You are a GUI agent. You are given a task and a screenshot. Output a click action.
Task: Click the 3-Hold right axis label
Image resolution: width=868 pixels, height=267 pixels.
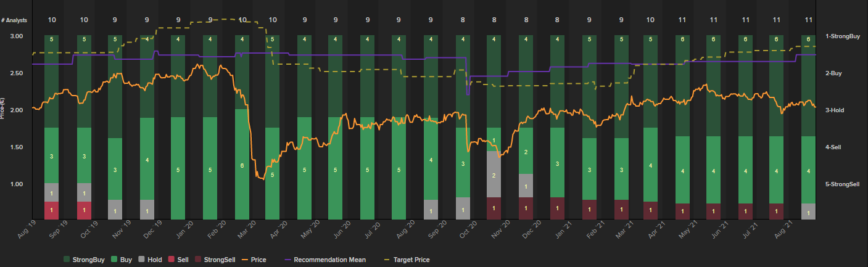click(x=835, y=110)
